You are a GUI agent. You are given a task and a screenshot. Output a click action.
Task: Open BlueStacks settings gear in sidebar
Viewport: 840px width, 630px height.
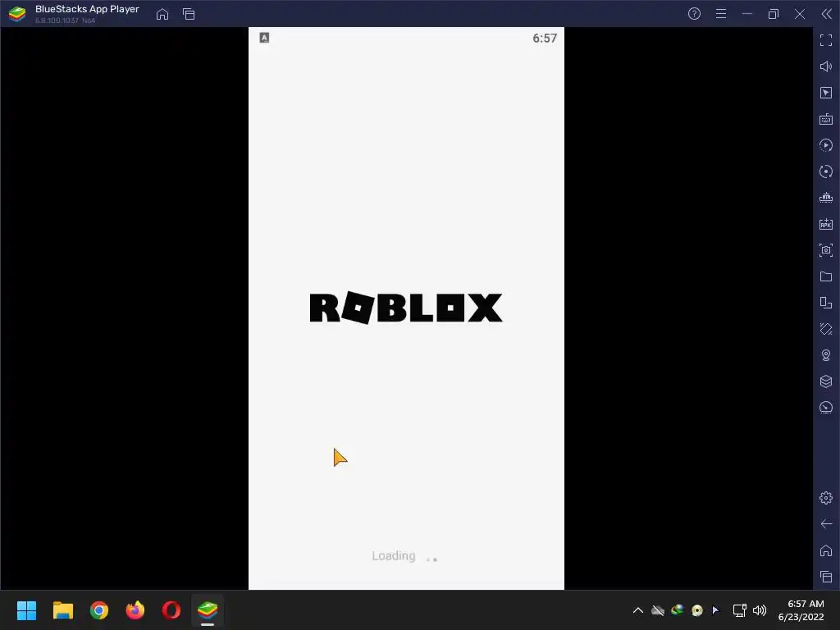click(826, 498)
